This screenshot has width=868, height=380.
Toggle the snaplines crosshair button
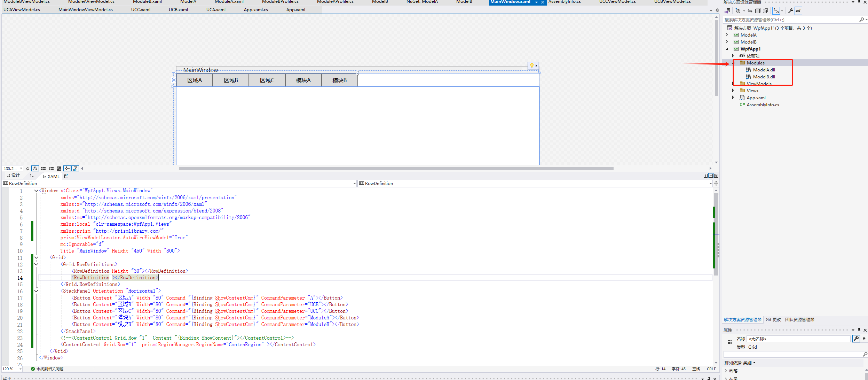pyautogui.click(x=67, y=168)
